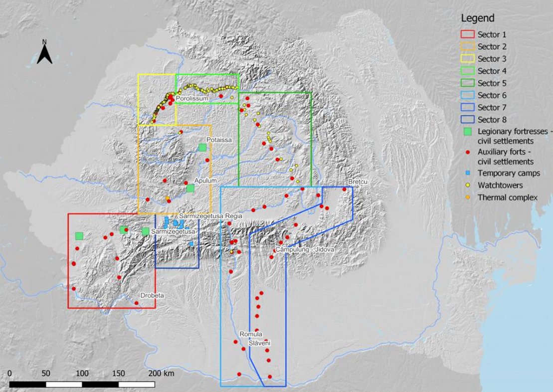Click the yellow Watchtowers legend circle
The width and height of the screenshot is (553, 392).
pos(467,186)
